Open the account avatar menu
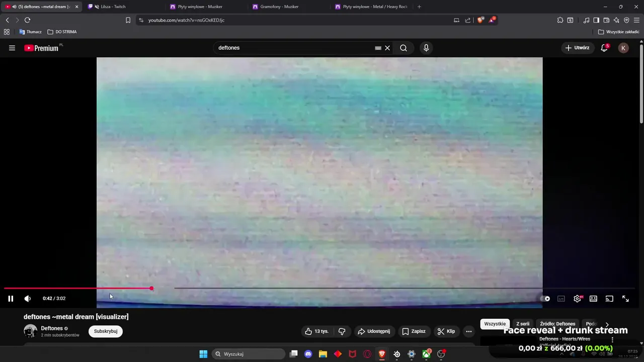 click(623, 48)
